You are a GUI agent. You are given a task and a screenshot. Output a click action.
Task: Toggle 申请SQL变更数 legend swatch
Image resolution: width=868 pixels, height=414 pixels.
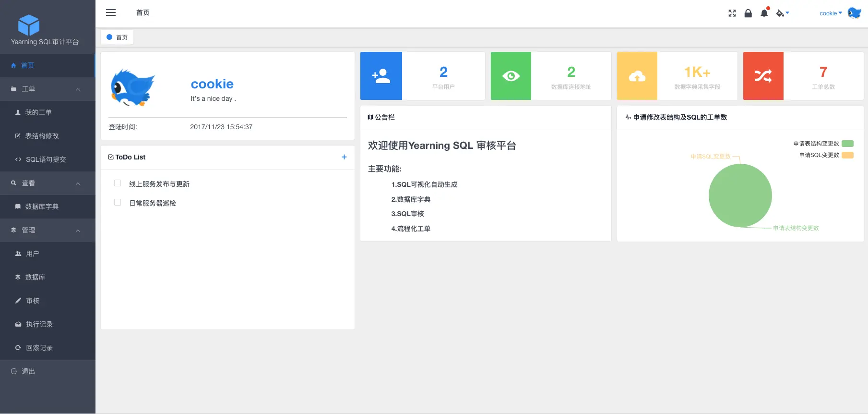(x=848, y=155)
